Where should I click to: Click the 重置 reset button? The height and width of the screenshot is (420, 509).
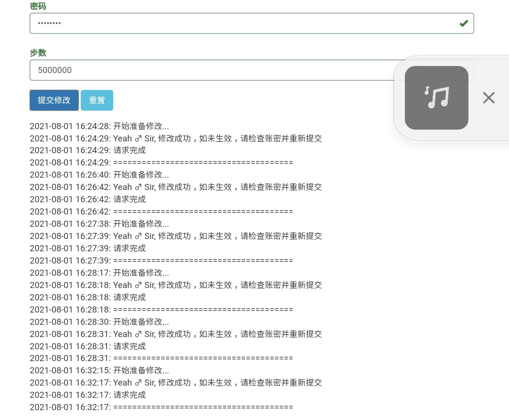[x=97, y=100]
